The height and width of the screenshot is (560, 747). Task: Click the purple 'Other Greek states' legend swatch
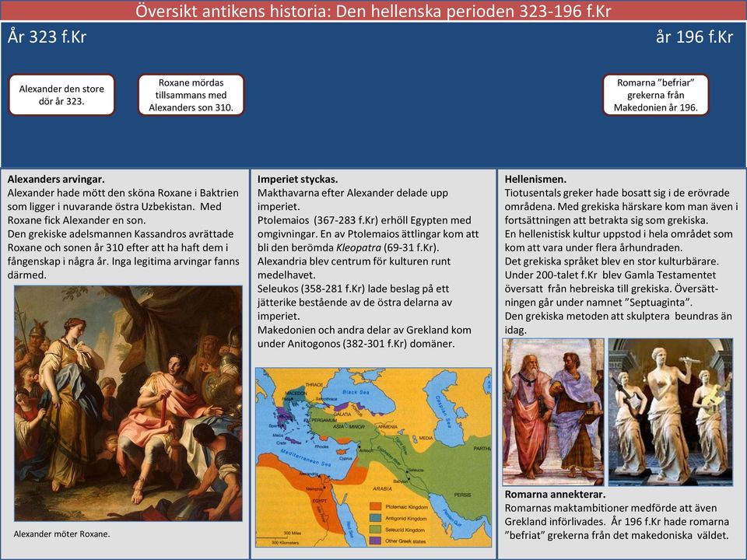375,541
